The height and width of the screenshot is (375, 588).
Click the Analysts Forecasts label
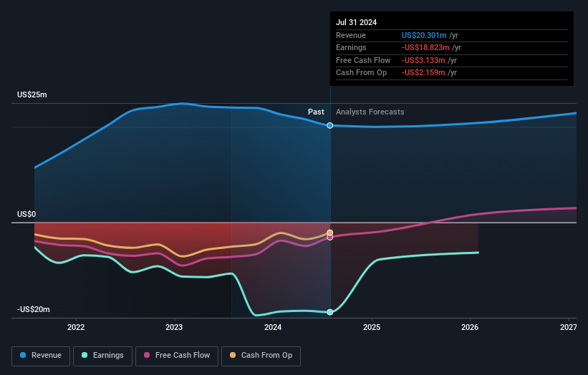click(370, 112)
